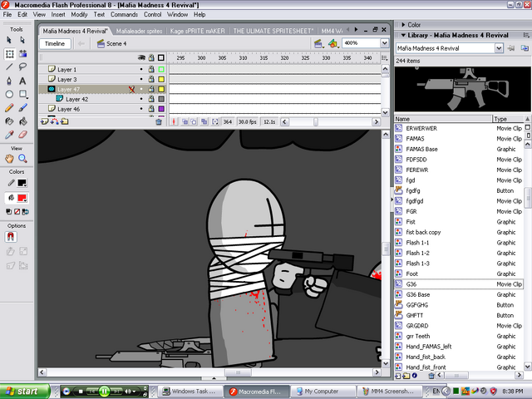The height and width of the screenshot is (399, 532).
Task: Toggle Edit Multiple Frames button
Action: [204, 122]
